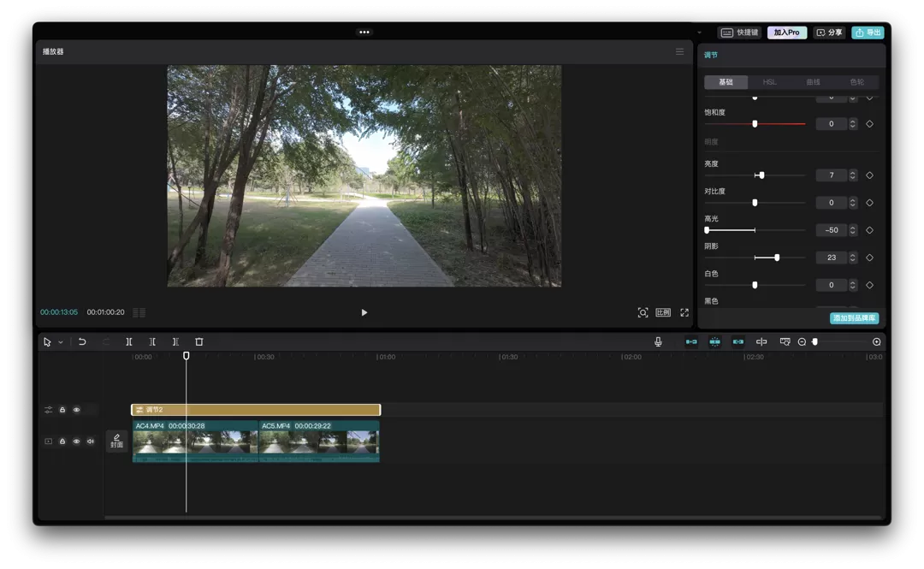This screenshot has height=569, width=924.
Task: Click the fullscreen icon in the player
Action: pos(684,312)
